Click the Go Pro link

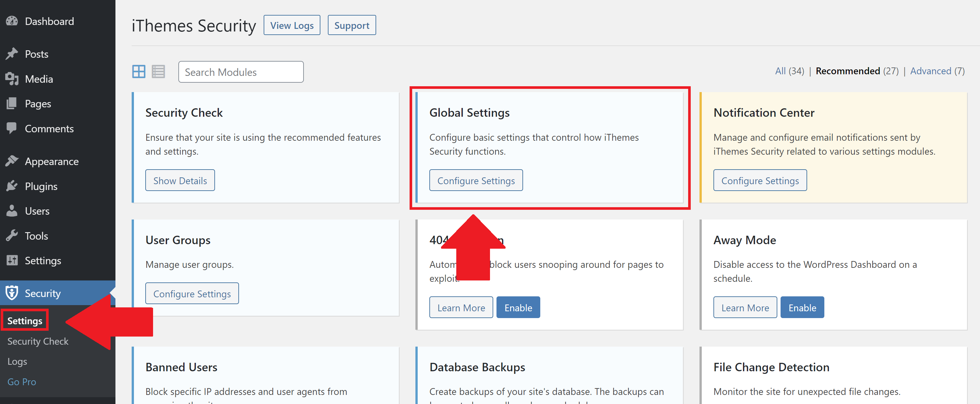click(x=22, y=382)
